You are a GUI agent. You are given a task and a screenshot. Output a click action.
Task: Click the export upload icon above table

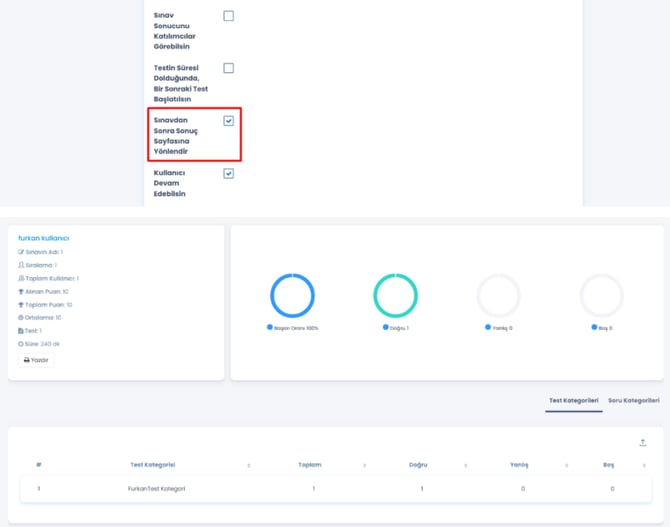click(x=643, y=443)
